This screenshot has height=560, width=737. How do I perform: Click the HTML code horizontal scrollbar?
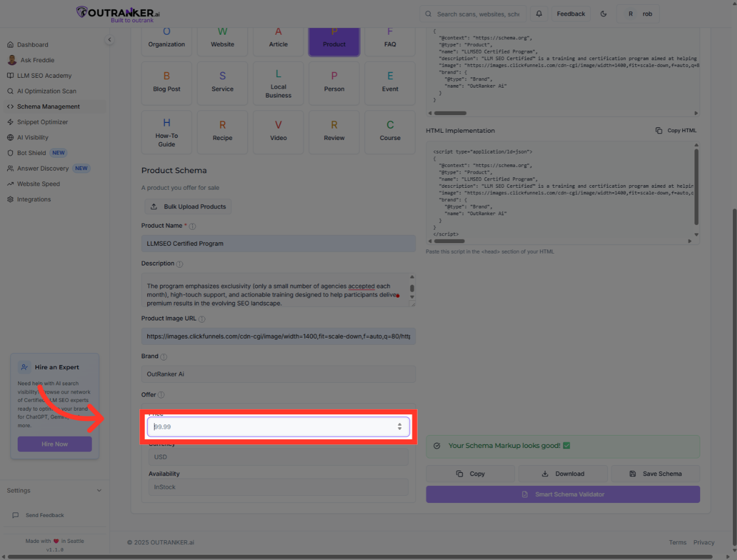(x=449, y=241)
